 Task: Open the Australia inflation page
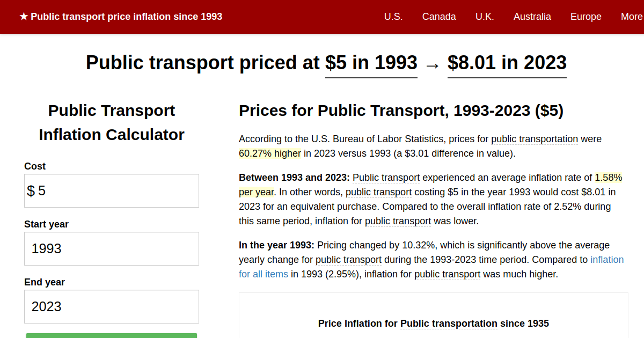pyautogui.click(x=532, y=17)
